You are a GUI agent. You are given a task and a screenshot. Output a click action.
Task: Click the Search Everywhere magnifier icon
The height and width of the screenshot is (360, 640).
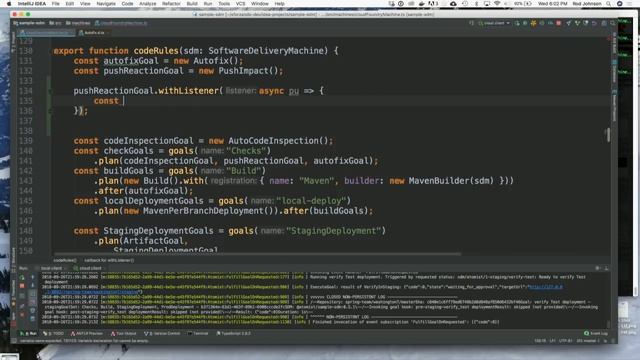(x=612, y=23)
